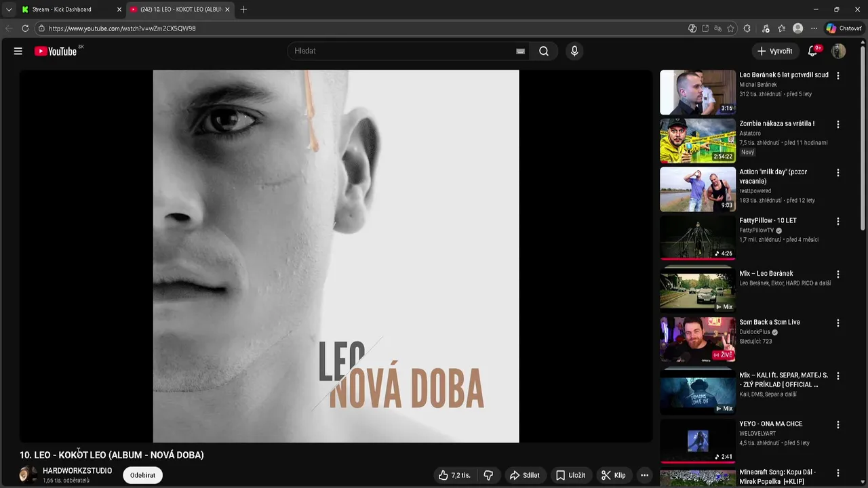Click the Michal Beránek channel name

pyautogui.click(x=758, y=85)
